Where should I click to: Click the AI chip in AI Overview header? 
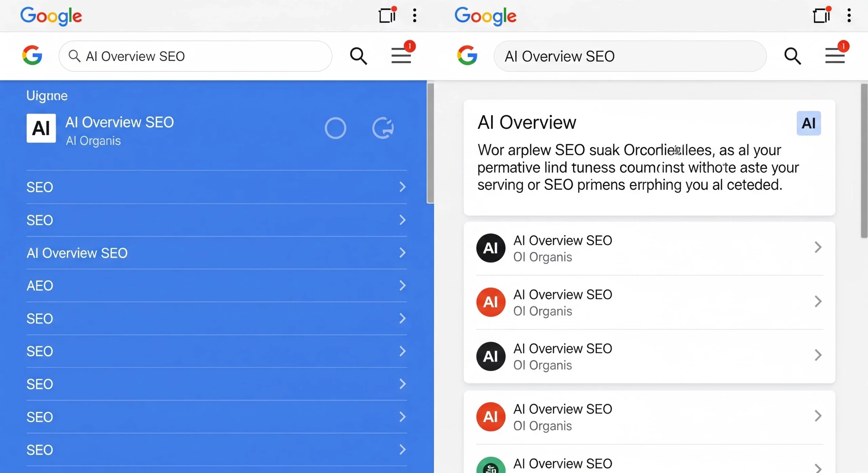pyautogui.click(x=809, y=123)
